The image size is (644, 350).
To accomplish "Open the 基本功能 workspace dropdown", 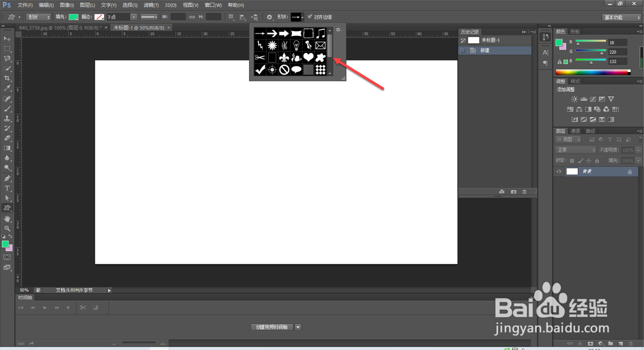I will (x=622, y=17).
